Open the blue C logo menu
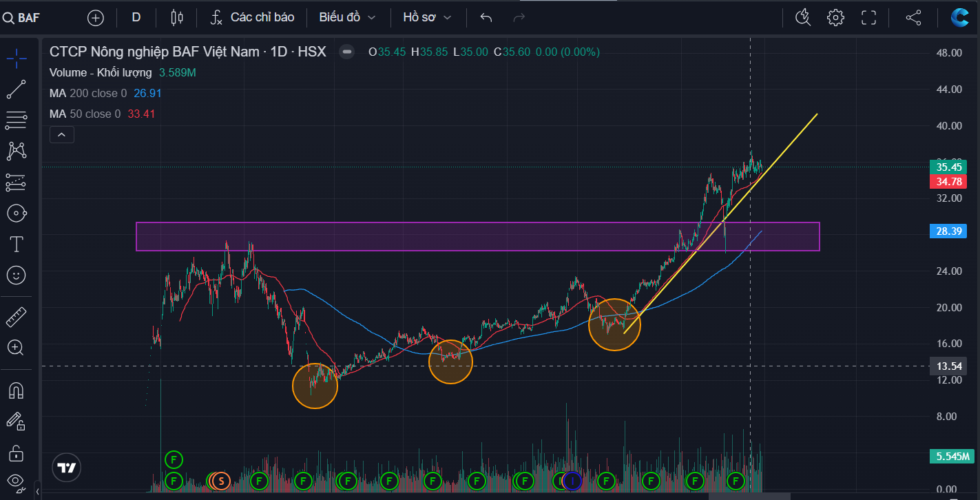The image size is (980, 500). pos(959,17)
